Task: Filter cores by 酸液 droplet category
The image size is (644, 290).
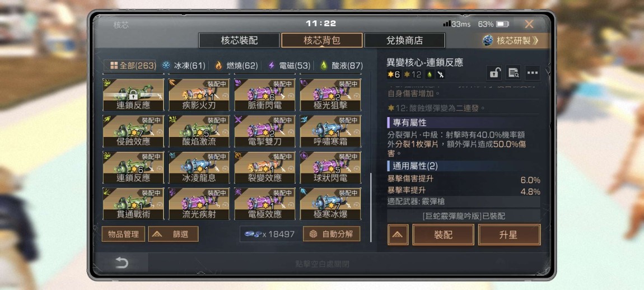Action: tap(342, 66)
